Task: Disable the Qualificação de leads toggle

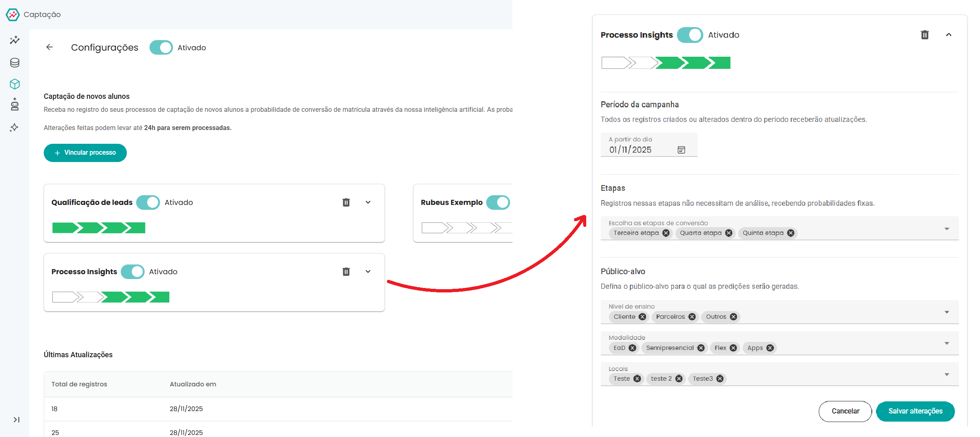Action: pyautogui.click(x=148, y=203)
